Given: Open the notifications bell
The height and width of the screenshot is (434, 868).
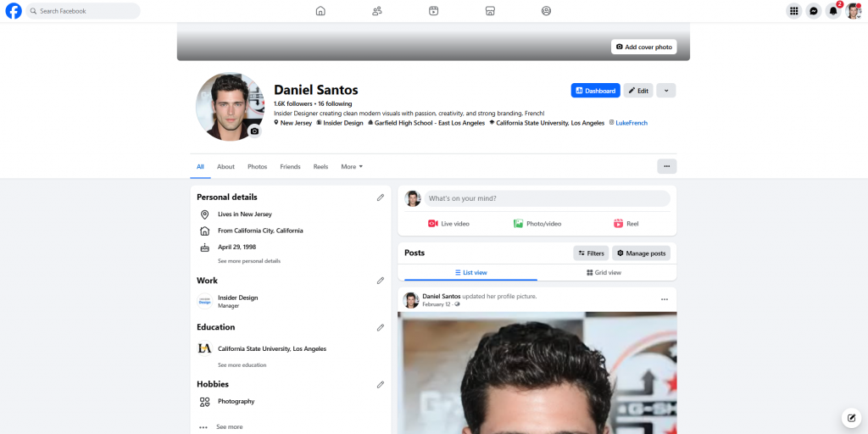Looking at the screenshot, I should click(x=833, y=10).
